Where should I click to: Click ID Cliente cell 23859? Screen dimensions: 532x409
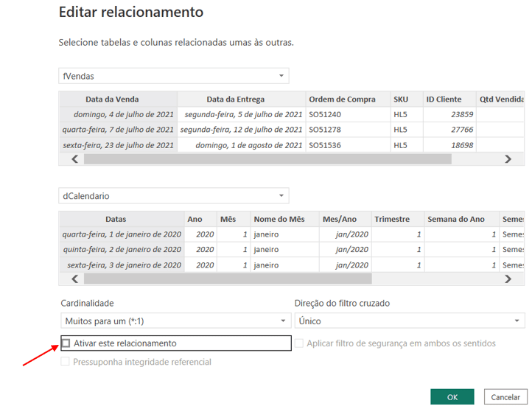click(449, 114)
